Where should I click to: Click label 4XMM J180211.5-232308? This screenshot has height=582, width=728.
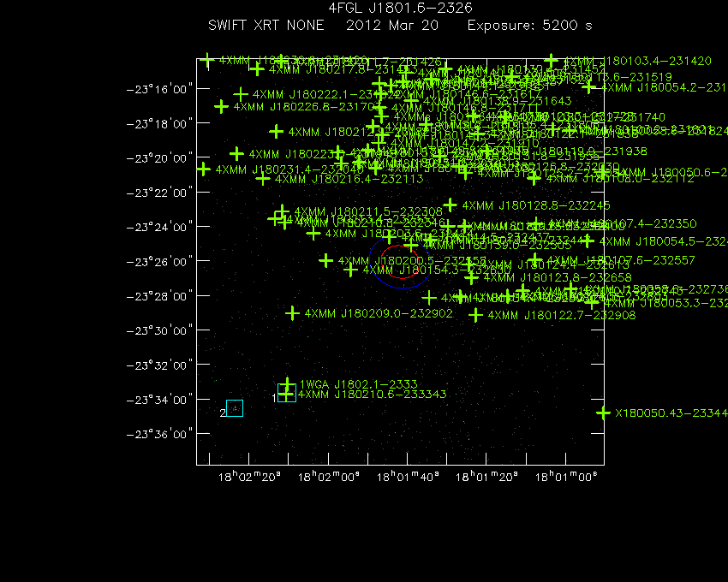[x=368, y=211]
